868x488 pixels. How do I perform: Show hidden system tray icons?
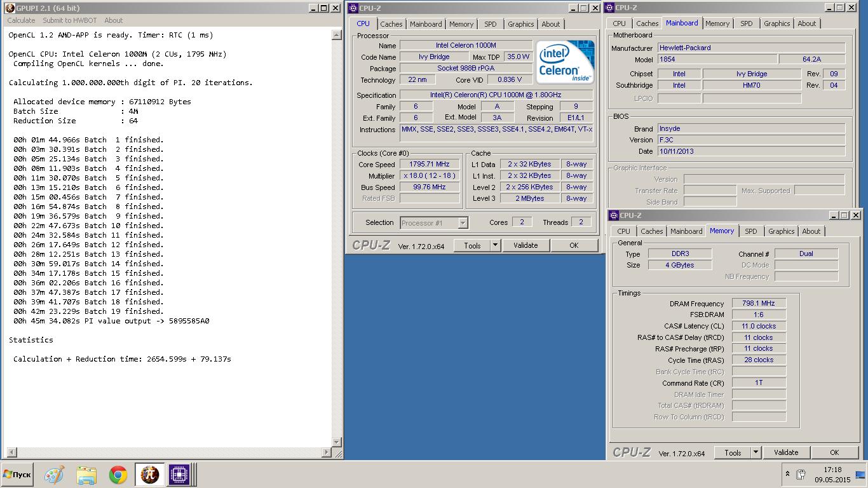(788, 474)
